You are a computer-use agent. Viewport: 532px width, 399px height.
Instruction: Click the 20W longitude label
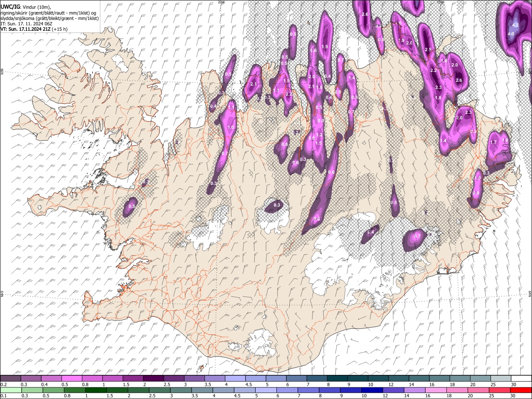tap(222, 2)
